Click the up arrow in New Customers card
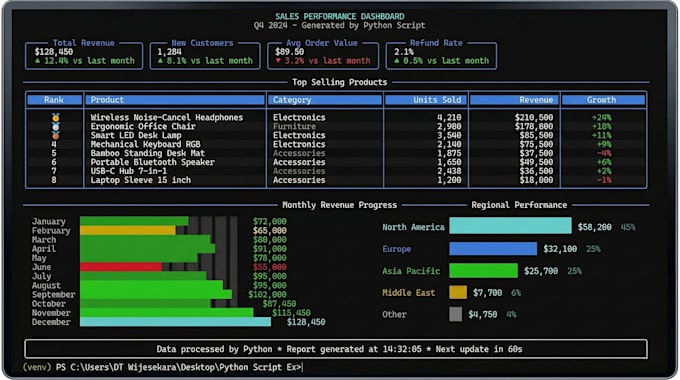This screenshot has height=380, width=680. coord(160,61)
